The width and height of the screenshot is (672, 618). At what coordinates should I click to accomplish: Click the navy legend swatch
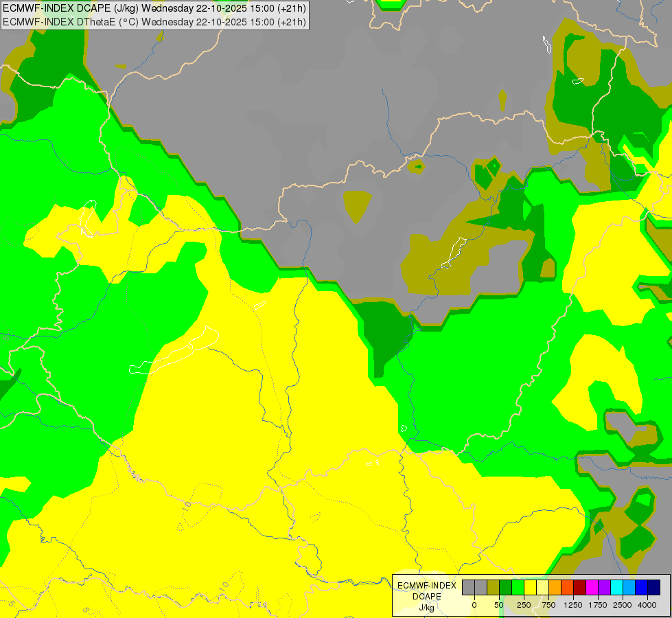654,587
